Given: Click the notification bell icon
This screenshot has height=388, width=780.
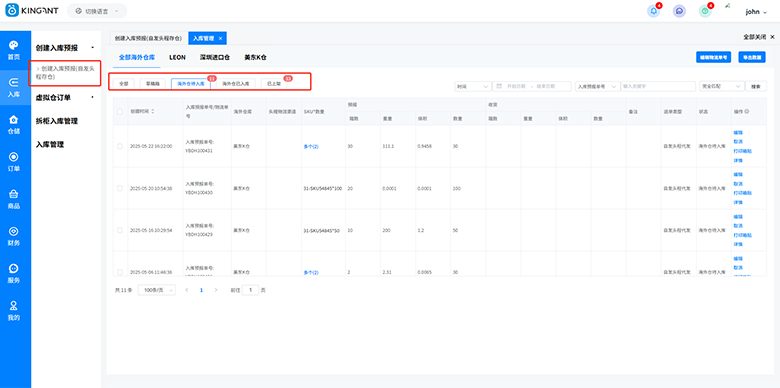Looking at the screenshot, I should tap(654, 11).
